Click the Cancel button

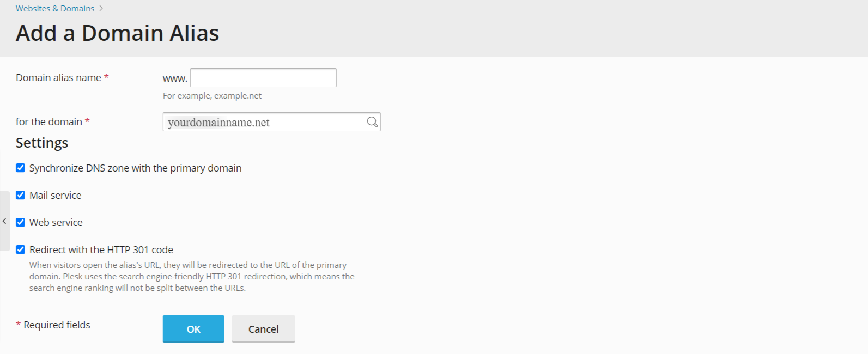pyautogui.click(x=263, y=328)
